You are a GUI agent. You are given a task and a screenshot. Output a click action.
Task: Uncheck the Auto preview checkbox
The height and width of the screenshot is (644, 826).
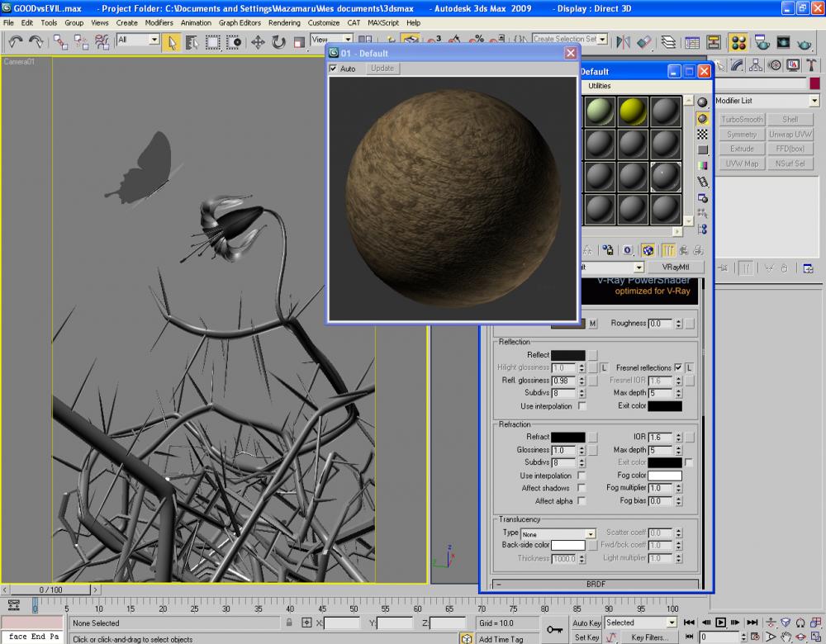335,69
